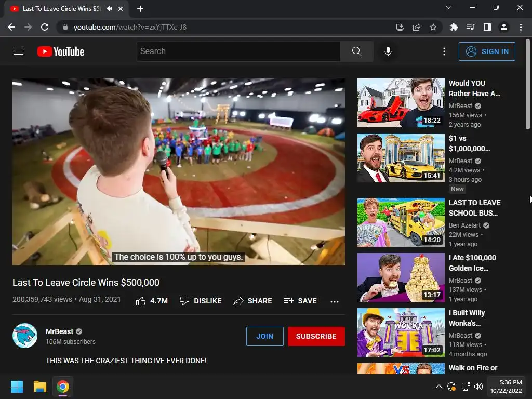Subscribe to MrBeast channel
532x399 pixels.
(x=316, y=336)
